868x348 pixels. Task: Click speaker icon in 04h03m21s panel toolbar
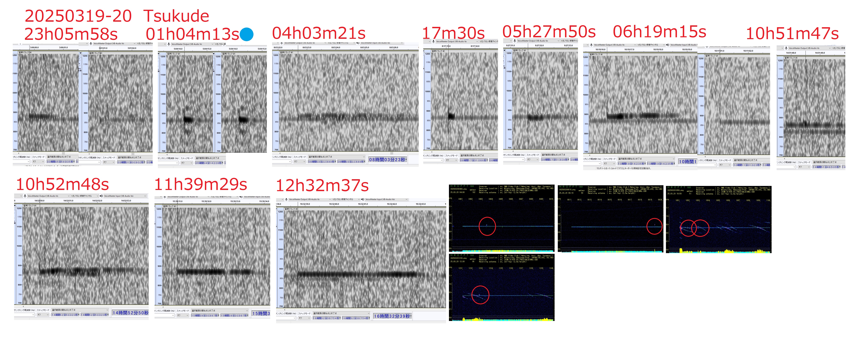tap(358, 43)
